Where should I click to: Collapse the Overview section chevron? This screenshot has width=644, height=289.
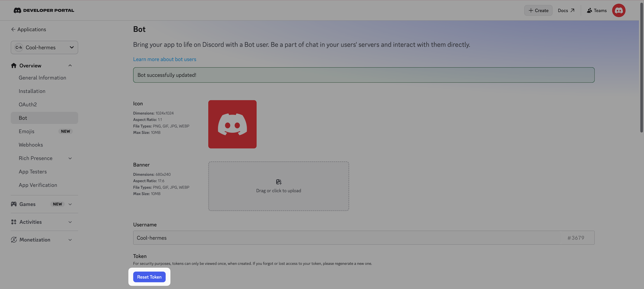pos(70,66)
